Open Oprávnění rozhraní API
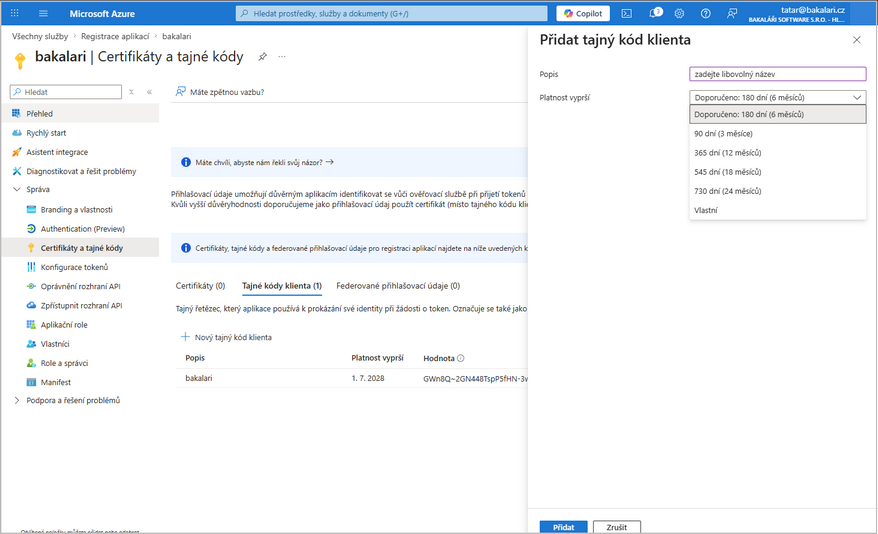Screen dimensions: 878x534 (80, 286)
